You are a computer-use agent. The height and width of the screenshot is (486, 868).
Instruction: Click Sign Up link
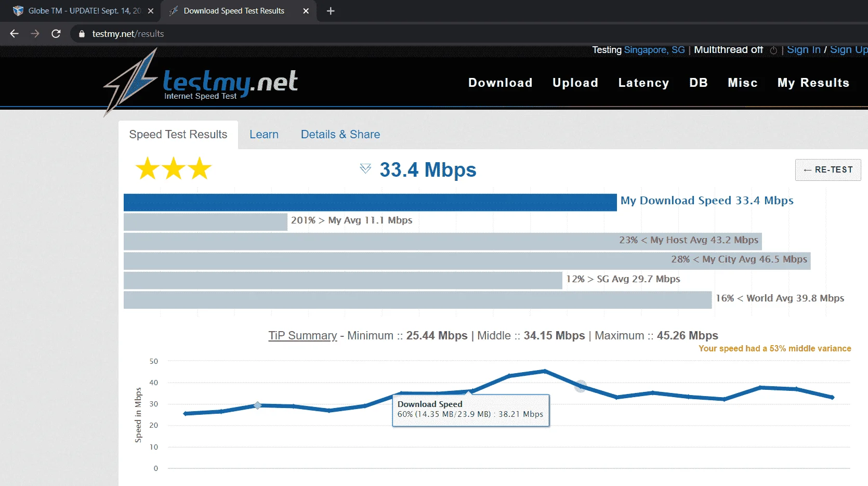[x=849, y=50]
